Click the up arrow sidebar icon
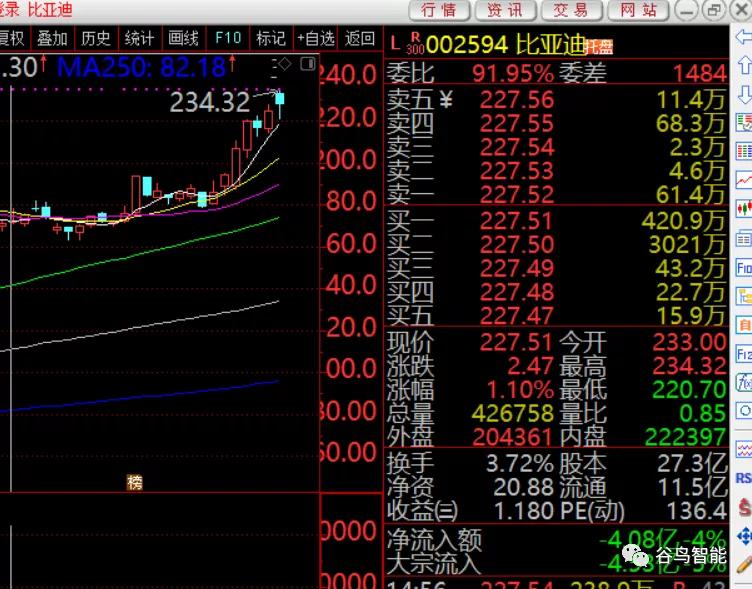Image resolution: width=752 pixels, height=589 pixels. tap(744, 65)
